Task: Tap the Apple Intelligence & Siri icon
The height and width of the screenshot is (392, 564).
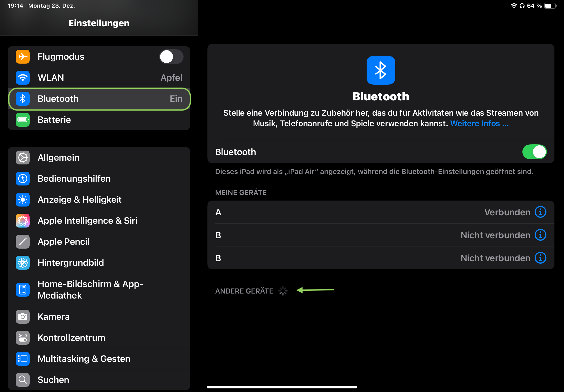Action: click(23, 221)
